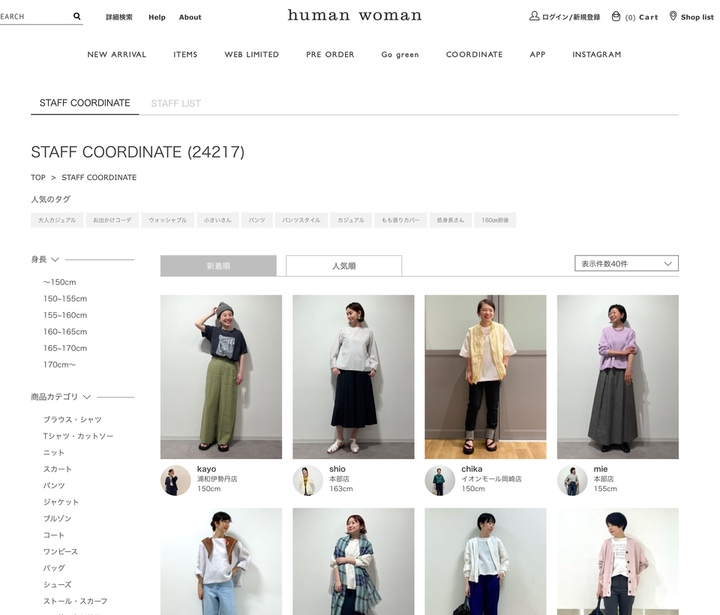Switch to the STAFF LIST tab
The height and width of the screenshot is (615, 720).
176,103
